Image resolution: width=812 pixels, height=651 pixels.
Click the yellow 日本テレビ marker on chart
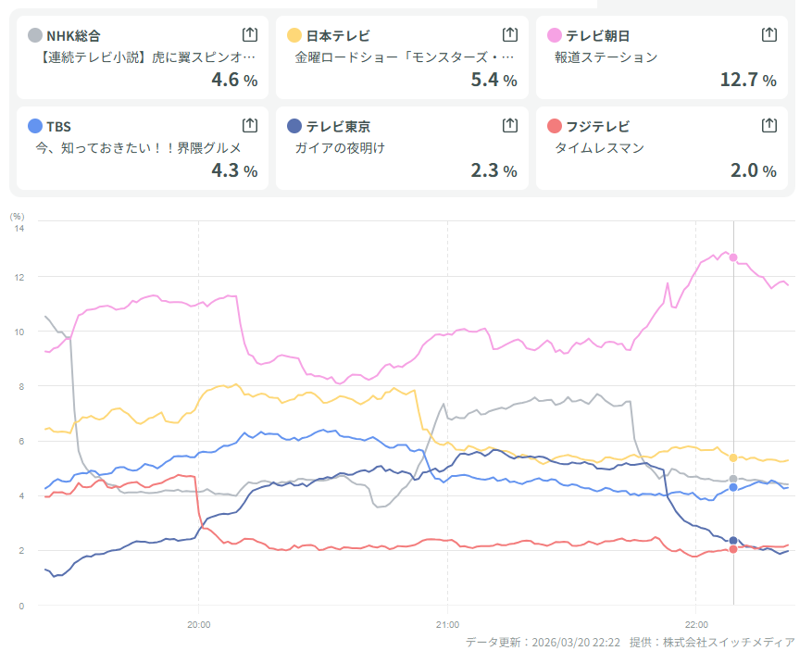click(733, 457)
